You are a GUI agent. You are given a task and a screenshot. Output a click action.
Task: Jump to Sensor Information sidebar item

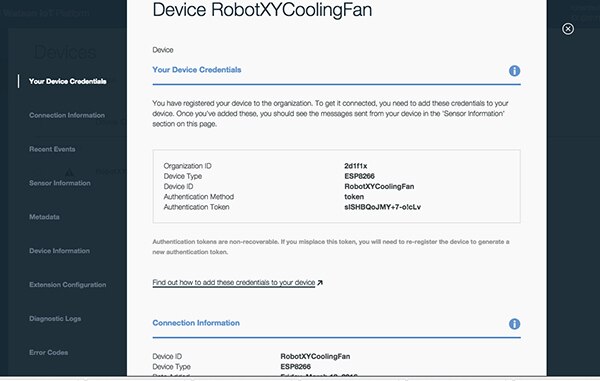click(60, 183)
